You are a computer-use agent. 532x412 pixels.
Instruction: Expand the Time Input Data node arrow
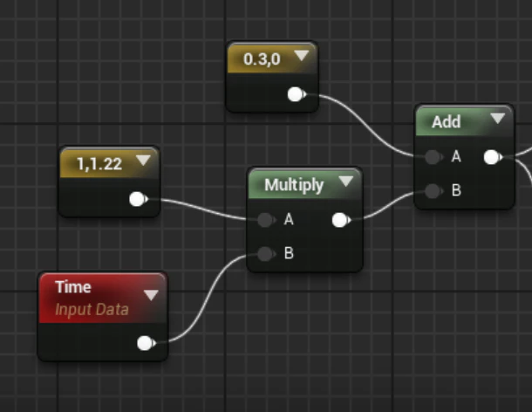pyautogui.click(x=151, y=295)
